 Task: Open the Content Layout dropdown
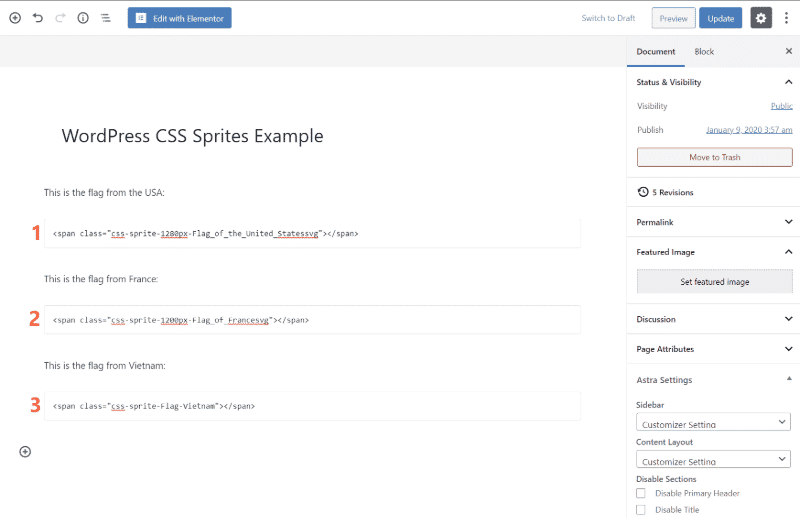[713, 460]
